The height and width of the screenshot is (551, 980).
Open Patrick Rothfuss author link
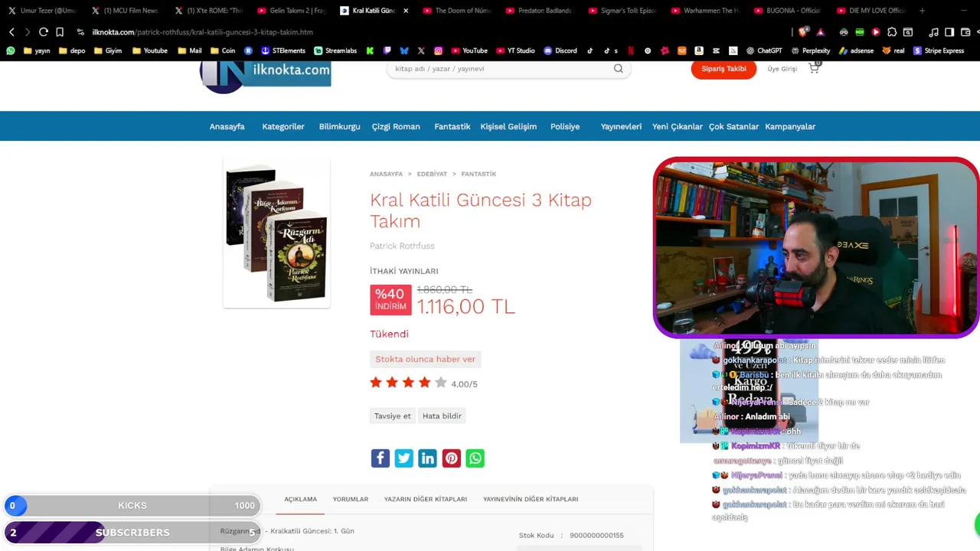point(402,246)
